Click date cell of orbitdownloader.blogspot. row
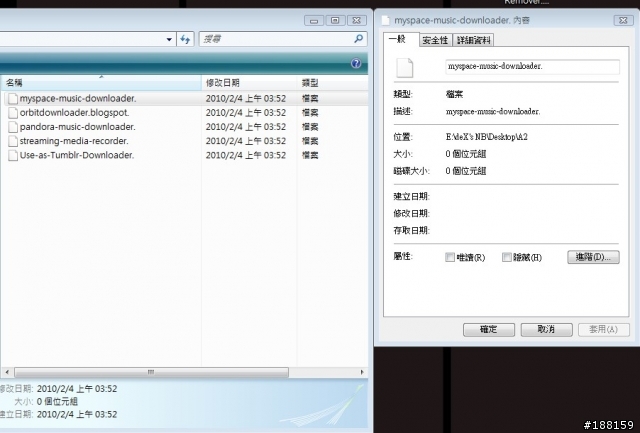 coord(246,113)
